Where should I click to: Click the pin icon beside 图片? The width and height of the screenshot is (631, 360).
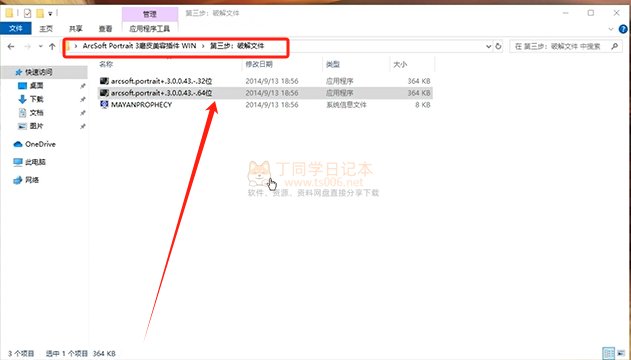(83, 126)
